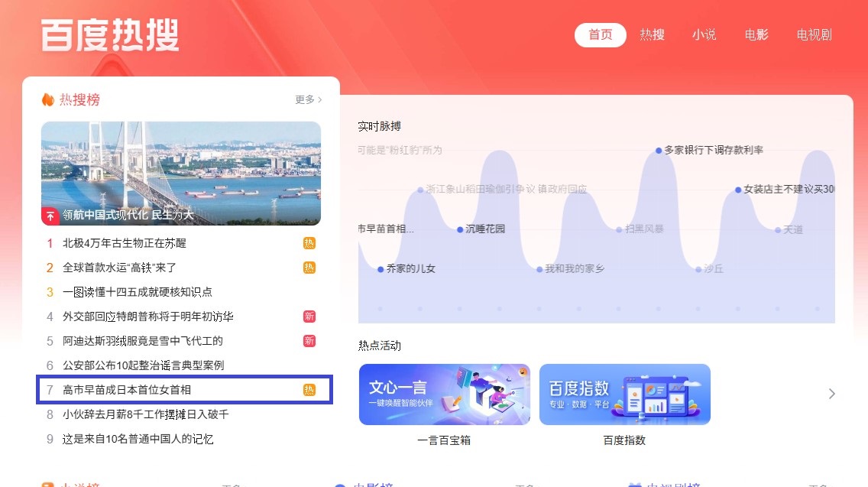This screenshot has height=487, width=868.
Task: Open 一图读懂十四五成就硬核知识点 link
Action: [x=138, y=292]
